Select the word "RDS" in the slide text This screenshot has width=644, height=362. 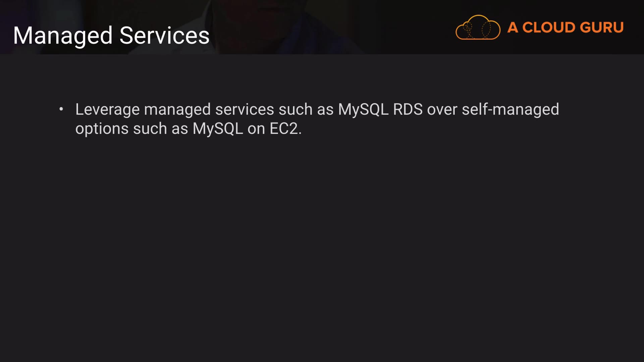coord(408,109)
